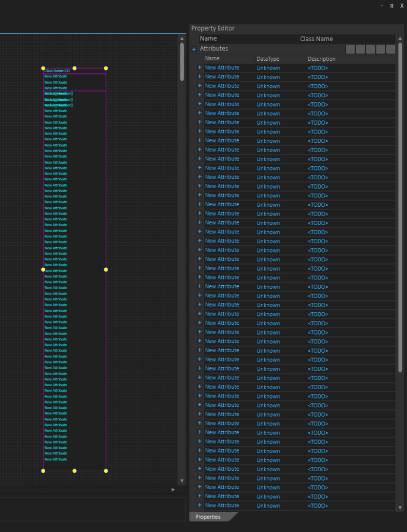Click Property Editor scrollbar down arrow

(x=400, y=508)
